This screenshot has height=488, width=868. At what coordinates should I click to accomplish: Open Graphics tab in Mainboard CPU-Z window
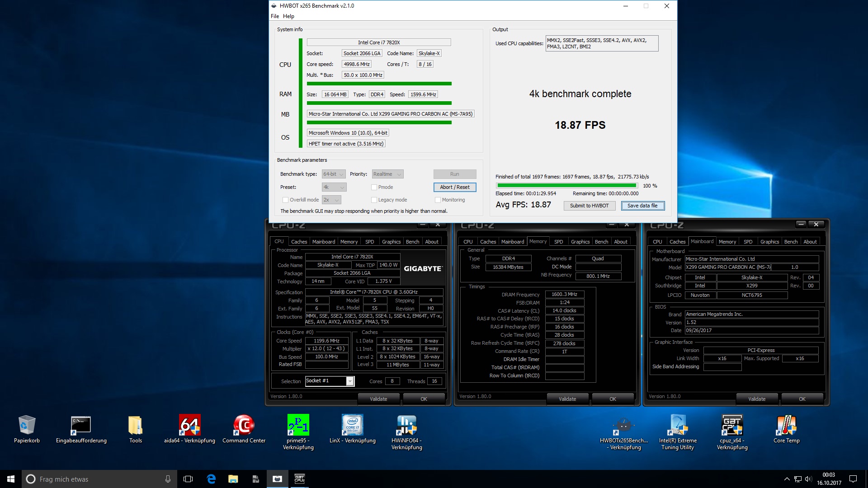[769, 242]
